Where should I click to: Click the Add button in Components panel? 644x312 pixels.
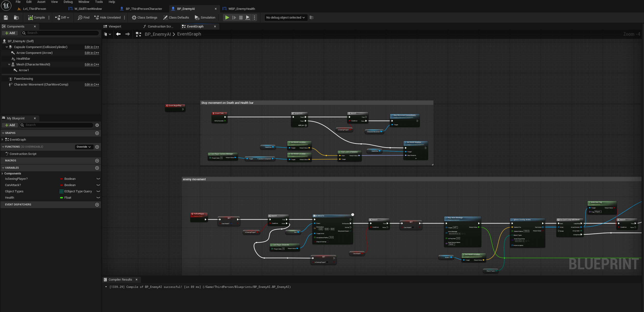[x=10, y=33]
